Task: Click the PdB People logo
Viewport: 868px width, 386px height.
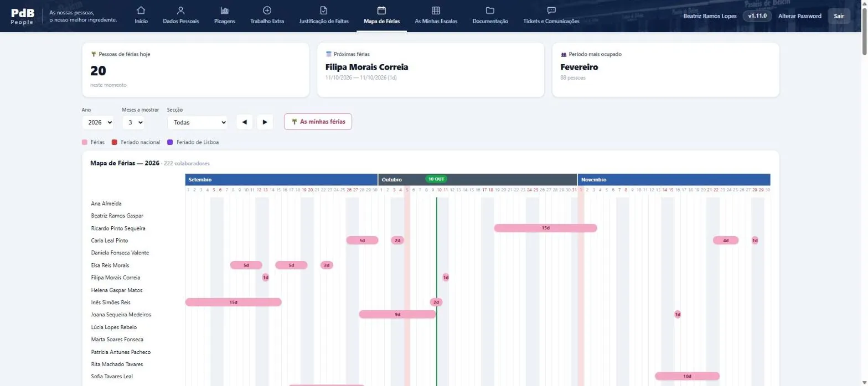Action: [x=22, y=16]
